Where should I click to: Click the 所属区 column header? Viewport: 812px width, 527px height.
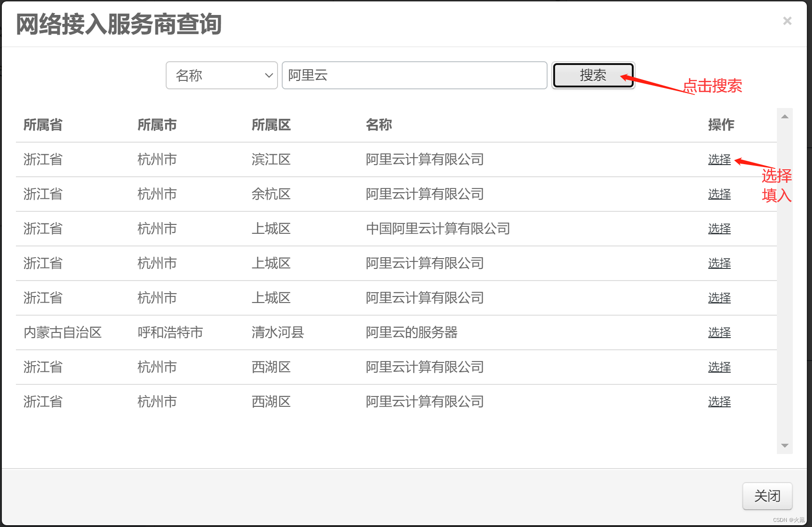click(271, 125)
